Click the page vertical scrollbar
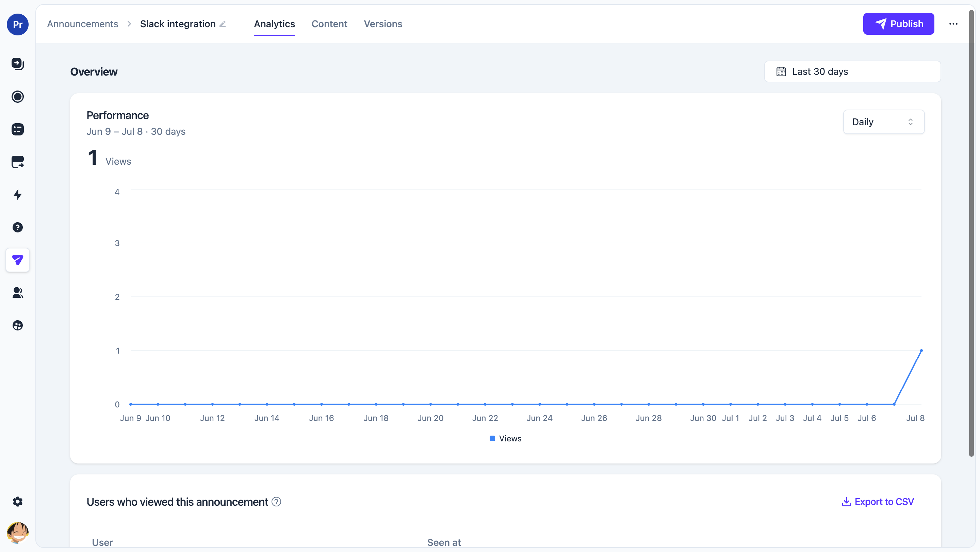980x552 pixels. (971, 234)
